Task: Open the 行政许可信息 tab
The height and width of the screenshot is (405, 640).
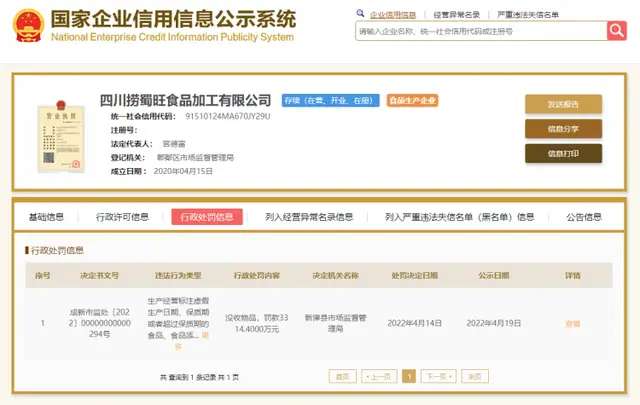Action: coord(122,216)
